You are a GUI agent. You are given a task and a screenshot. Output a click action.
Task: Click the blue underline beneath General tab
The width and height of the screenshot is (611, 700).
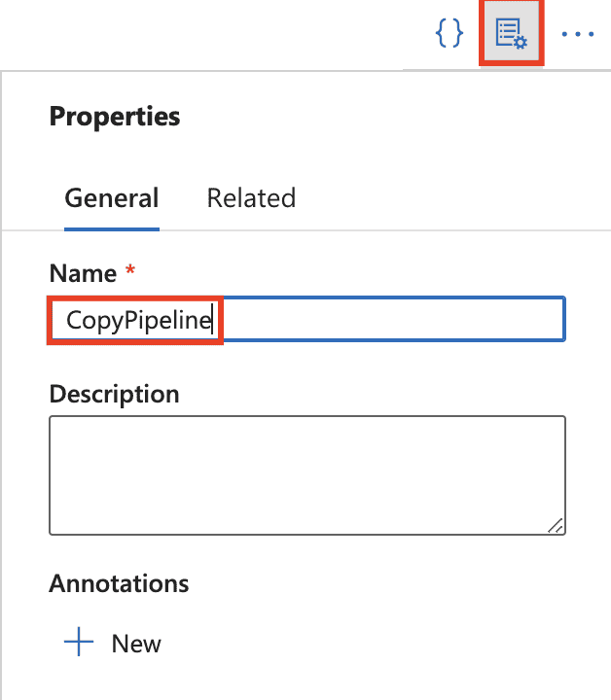pyautogui.click(x=111, y=228)
